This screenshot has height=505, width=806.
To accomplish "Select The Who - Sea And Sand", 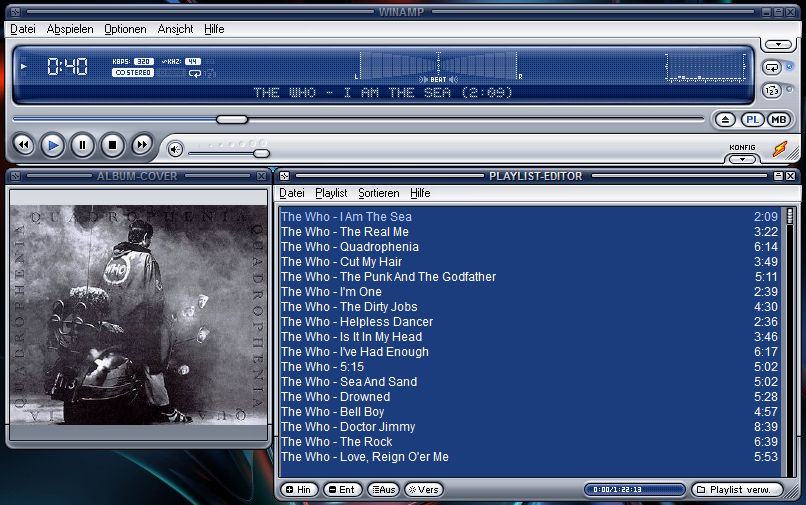I will (x=529, y=382).
